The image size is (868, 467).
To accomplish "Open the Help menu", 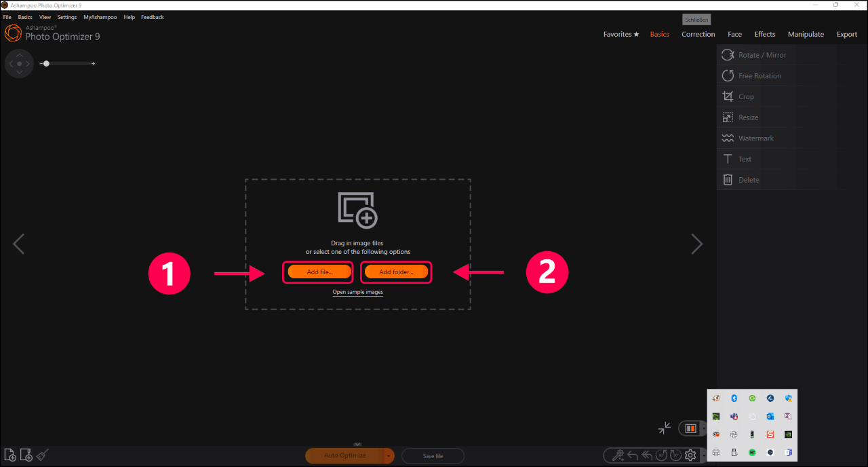I will [130, 17].
